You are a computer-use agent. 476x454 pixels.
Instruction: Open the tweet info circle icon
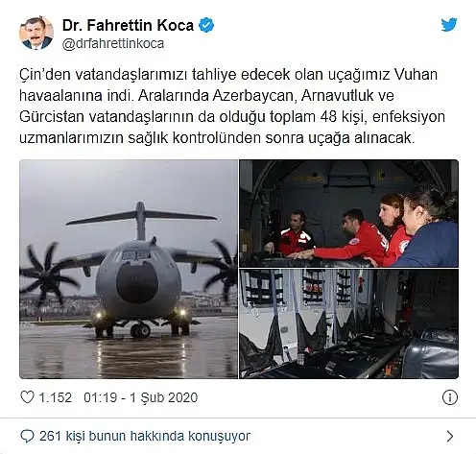[x=450, y=397]
